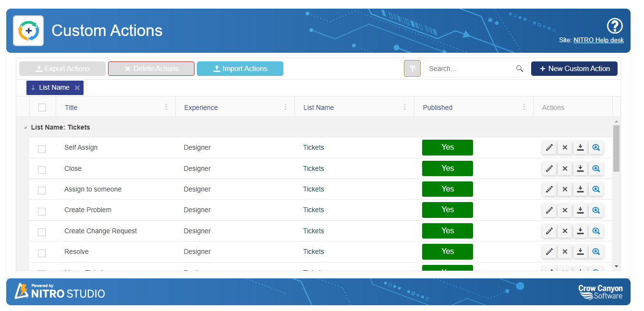The width and height of the screenshot is (644, 311).
Task: Open the Title column options menu
Action: point(166,107)
